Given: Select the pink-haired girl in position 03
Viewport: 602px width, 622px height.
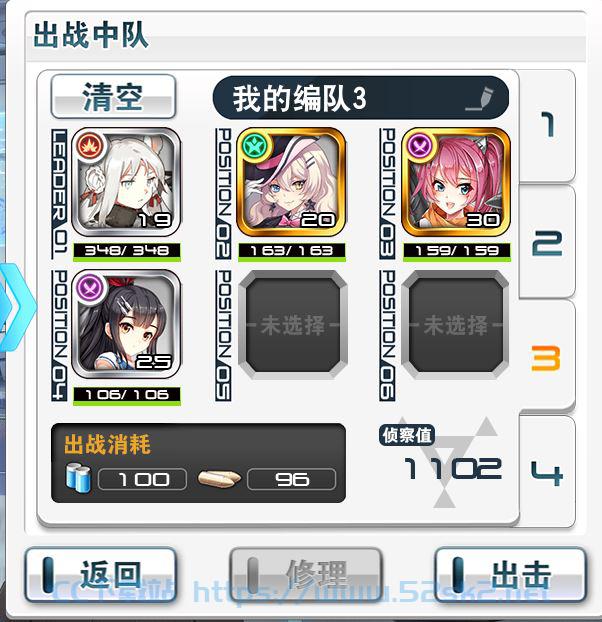Looking at the screenshot, I should [x=456, y=182].
